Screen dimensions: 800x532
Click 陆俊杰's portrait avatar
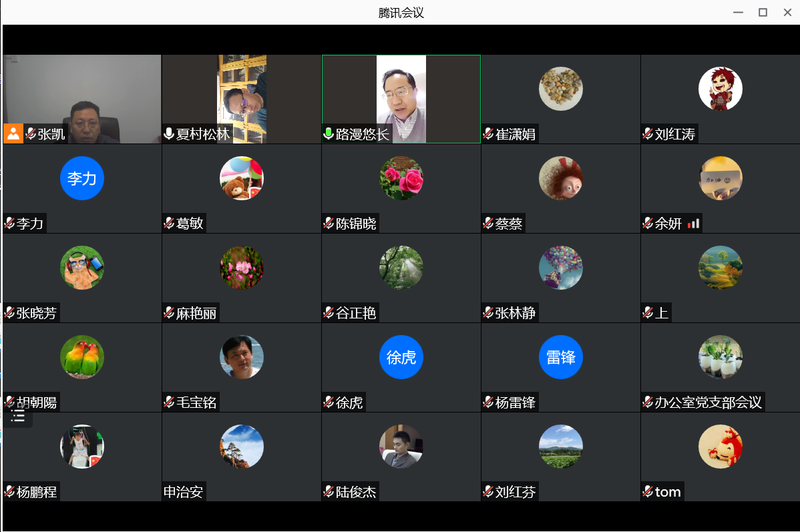pyautogui.click(x=401, y=447)
